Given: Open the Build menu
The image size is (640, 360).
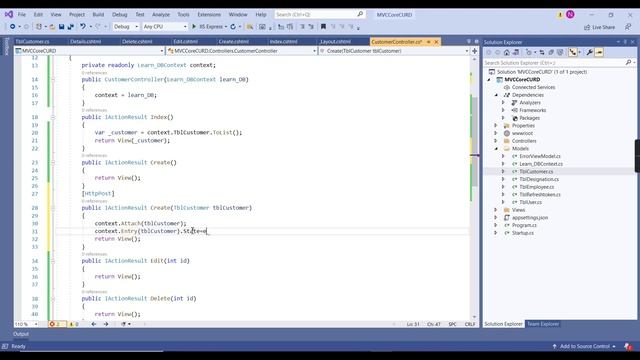Looking at the screenshot, I should click(x=98, y=14).
